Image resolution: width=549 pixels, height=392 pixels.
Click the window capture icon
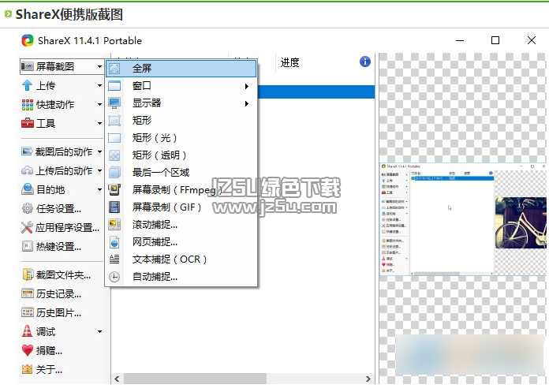pos(114,86)
